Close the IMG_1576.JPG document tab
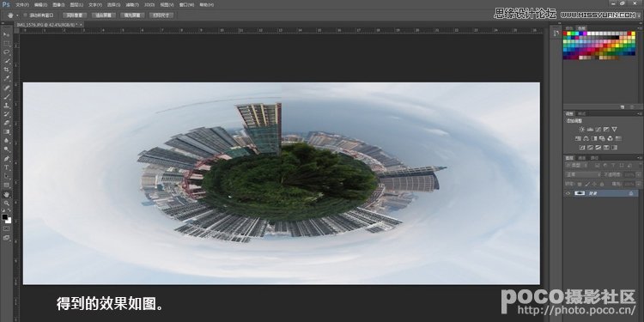Image resolution: width=644 pixels, height=322 pixels. tap(82, 25)
